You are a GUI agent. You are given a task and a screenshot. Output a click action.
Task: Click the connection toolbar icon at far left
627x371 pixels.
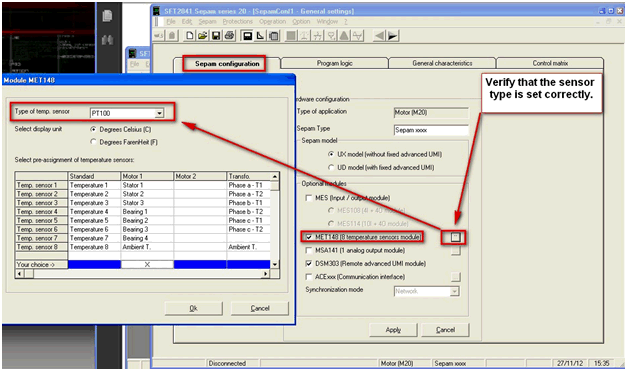click(x=159, y=36)
